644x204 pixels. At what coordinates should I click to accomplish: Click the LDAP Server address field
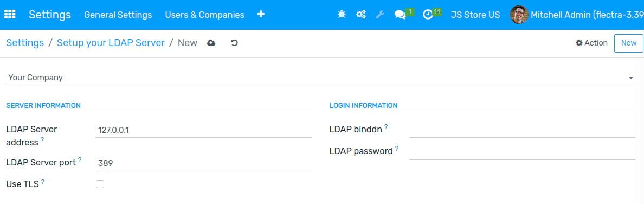coord(204,130)
